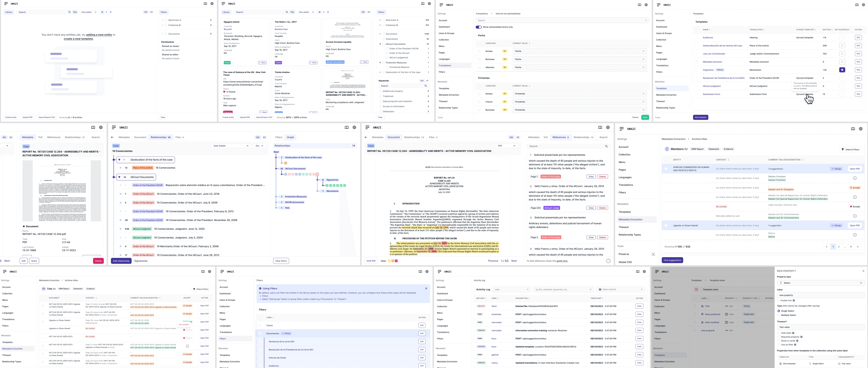Switch to the Graph tab
The height and width of the screenshot is (368, 868).
tap(290, 137)
